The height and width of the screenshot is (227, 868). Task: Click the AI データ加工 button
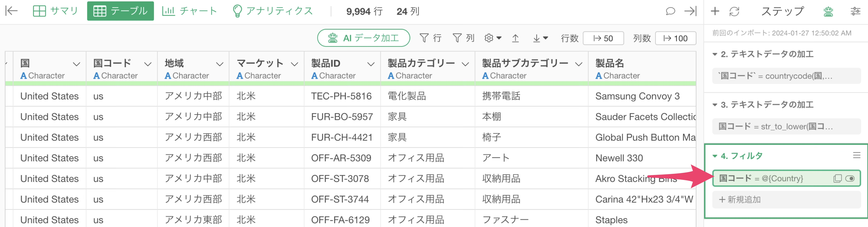(x=363, y=38)
